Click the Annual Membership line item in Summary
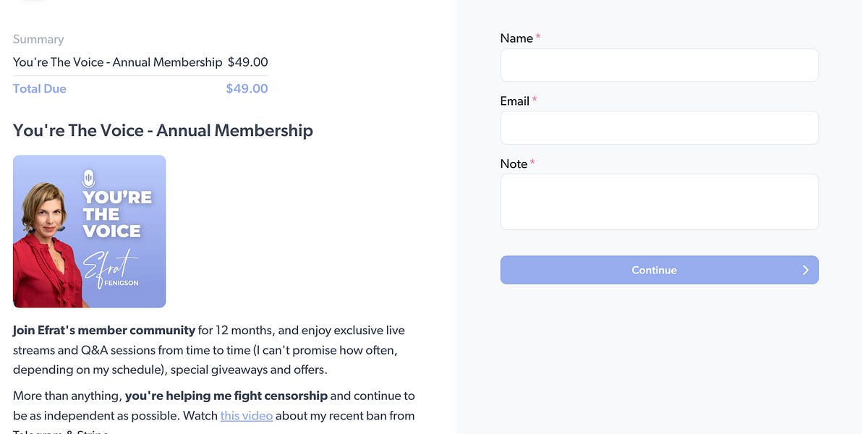The image size is (868, 434). [x=117, y=62]
